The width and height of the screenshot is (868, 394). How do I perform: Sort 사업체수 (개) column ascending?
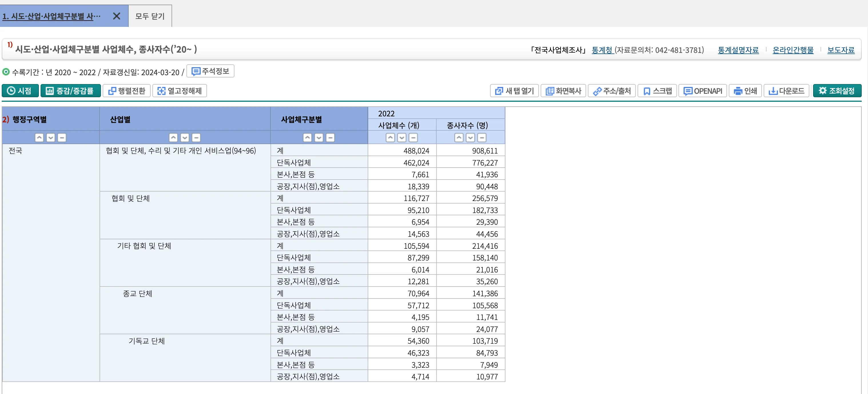(x=390, y=138)
